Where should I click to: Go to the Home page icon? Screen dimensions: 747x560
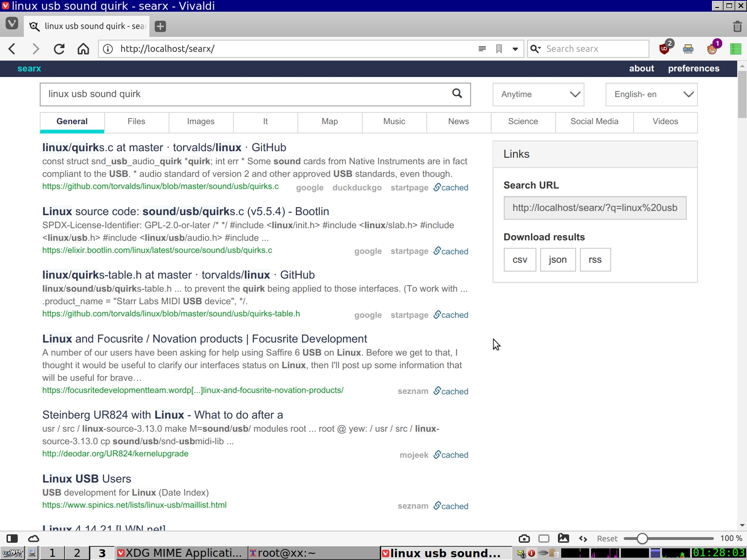(x=83, y=49)
